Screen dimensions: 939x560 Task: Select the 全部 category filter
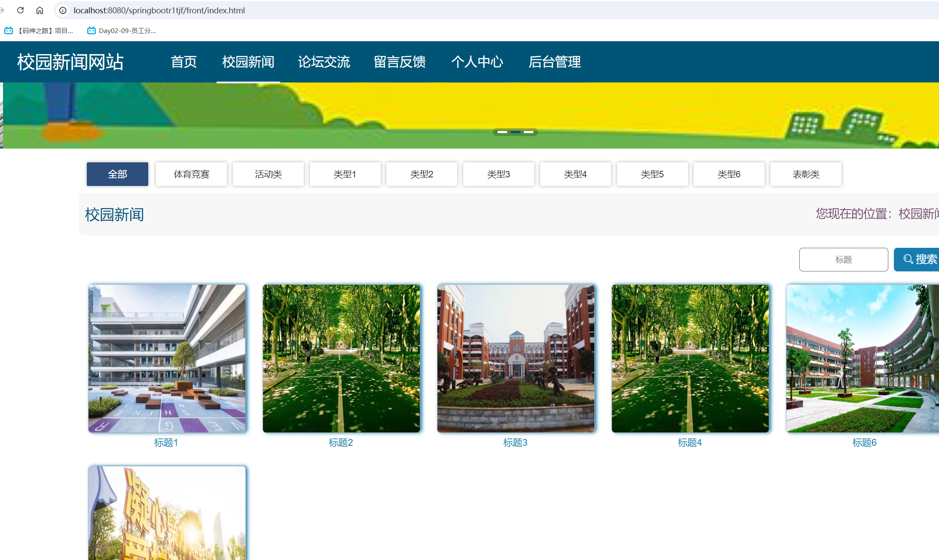[117, 174]
